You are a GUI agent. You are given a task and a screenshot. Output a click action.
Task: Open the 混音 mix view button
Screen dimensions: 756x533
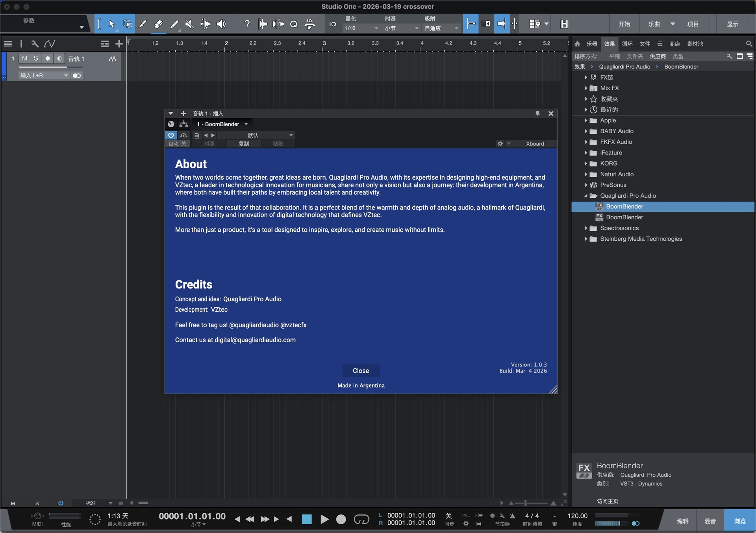pos(710,521)
